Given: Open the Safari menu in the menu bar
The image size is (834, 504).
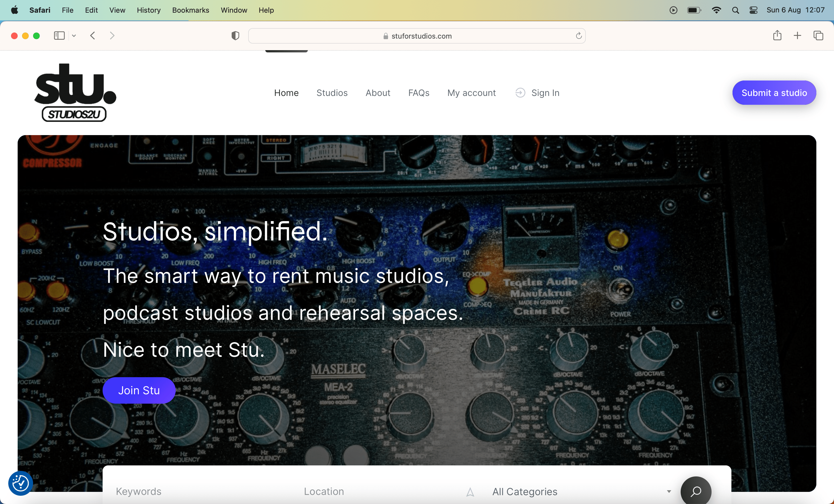Looking at the screenshot, I should pos(40,10).
